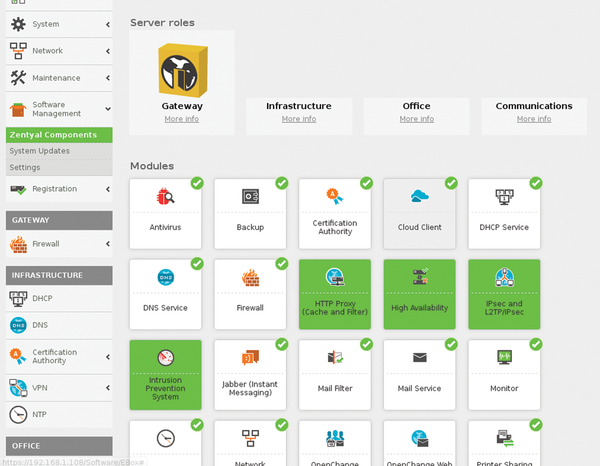The width and height of the screenshot is (600, 466).
Task: Click the OFFICE section header in sidebar
Action: point(59,446)
